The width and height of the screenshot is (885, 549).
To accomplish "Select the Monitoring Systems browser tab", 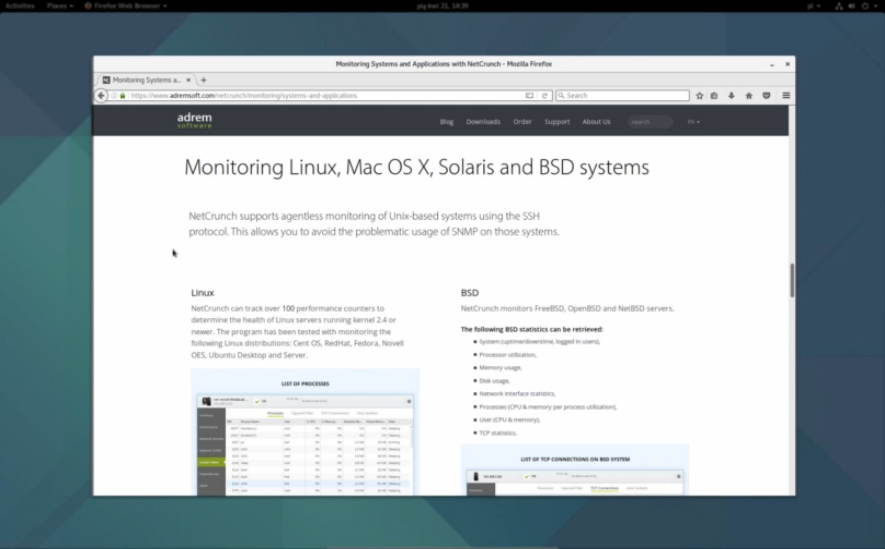I will pos(147,80).
